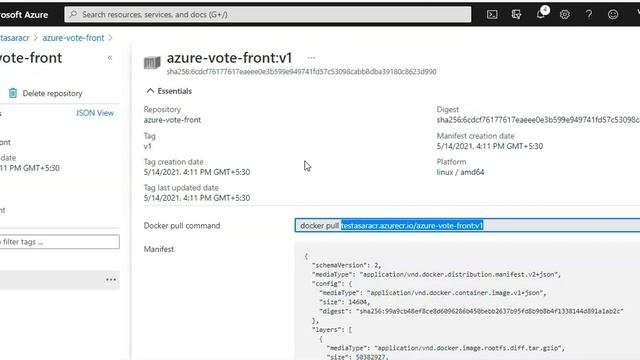Image resolution: width=640 pixels, height=360 pixels.
Task: Open the tag row ellipsis menu
Action: click(111, 280)
